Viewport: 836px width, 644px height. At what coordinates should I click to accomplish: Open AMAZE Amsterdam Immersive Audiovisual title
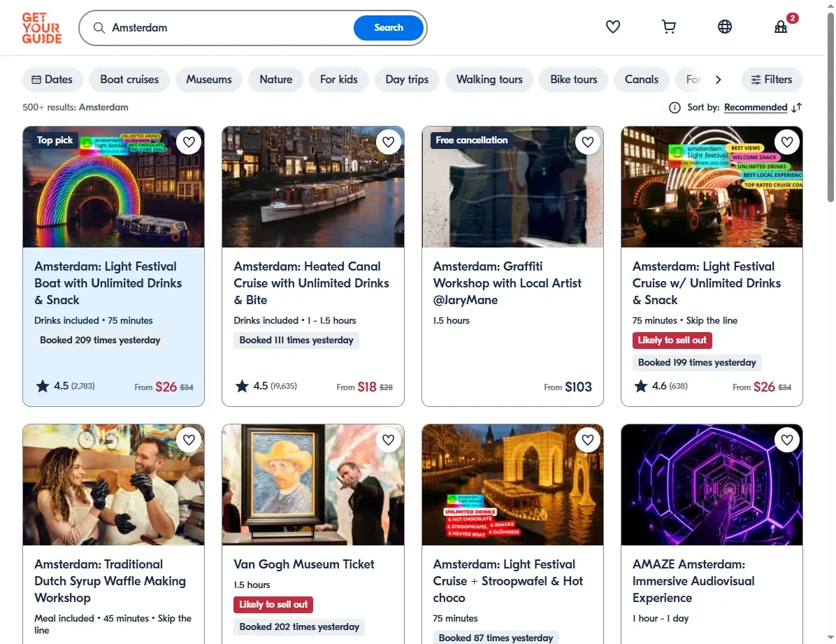click(693, 581)
